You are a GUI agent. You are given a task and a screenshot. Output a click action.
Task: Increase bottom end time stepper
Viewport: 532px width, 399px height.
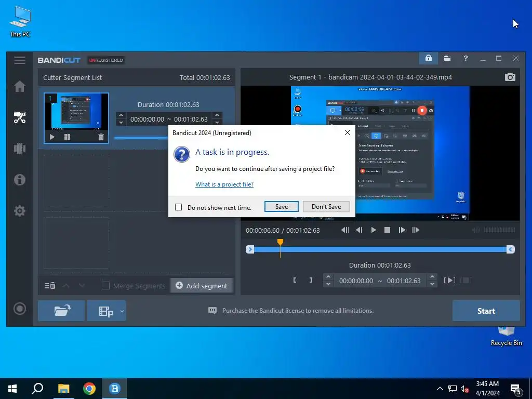432,277
